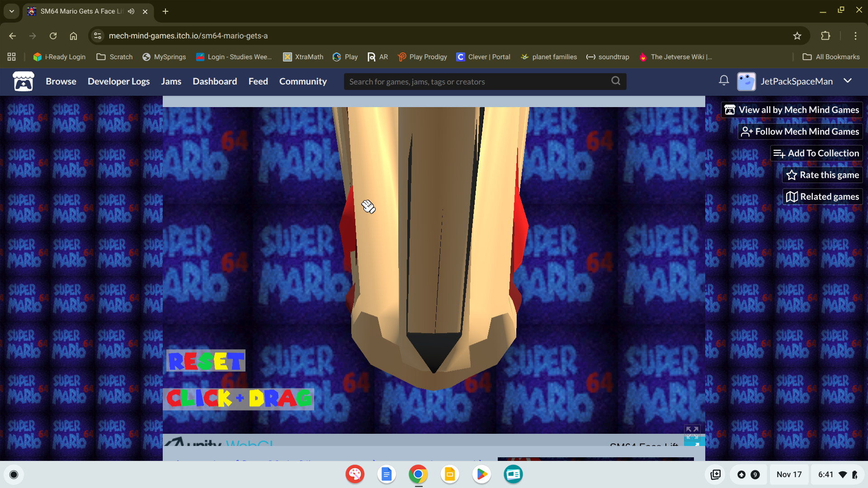Expand the JetPackSpaceMan account dropdown
The height and width of the screenshot is (488, 868).
point(848,81)
